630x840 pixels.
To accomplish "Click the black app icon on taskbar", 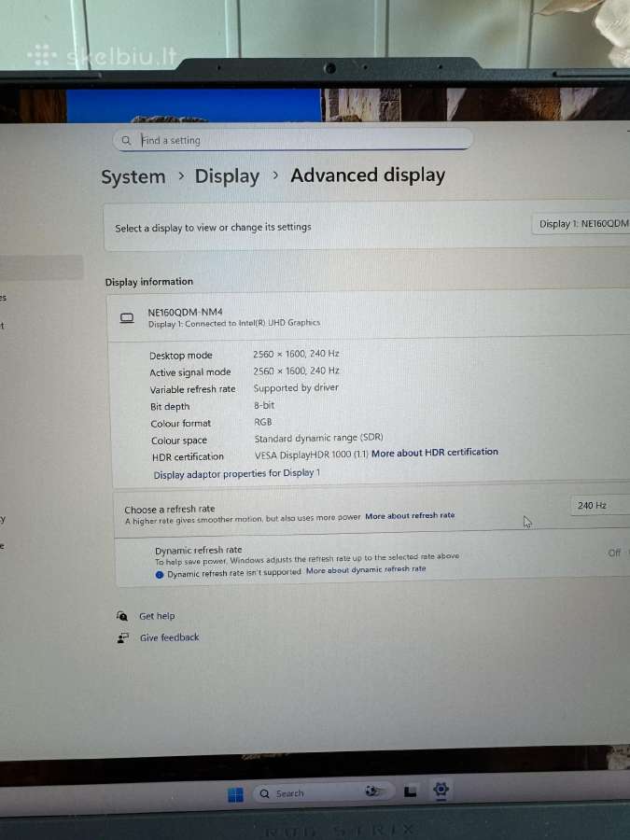I will point(411,791).
